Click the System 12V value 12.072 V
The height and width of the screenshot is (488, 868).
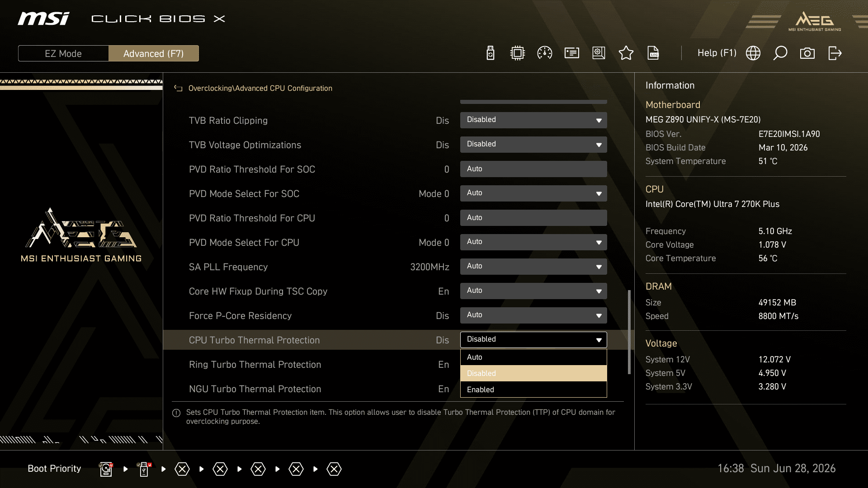[x=774, y=360]
